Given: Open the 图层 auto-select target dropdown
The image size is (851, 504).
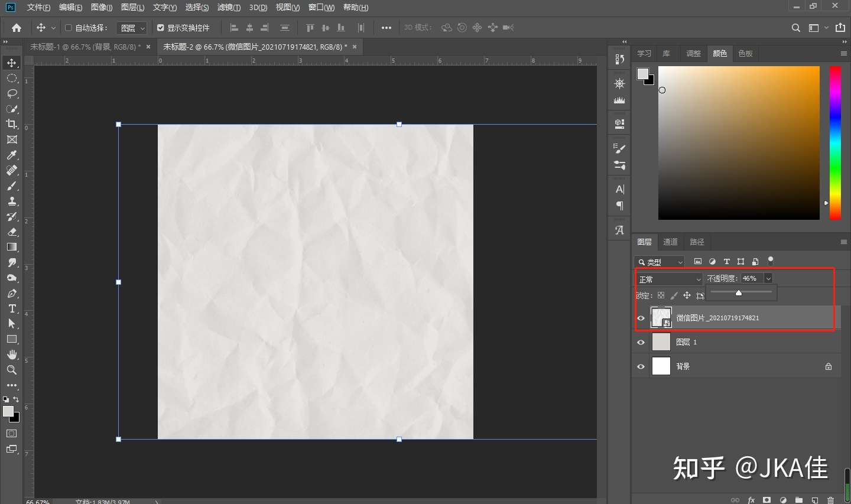Looking at the screenshot, I should pyautogui.click(x=132, y=28).
